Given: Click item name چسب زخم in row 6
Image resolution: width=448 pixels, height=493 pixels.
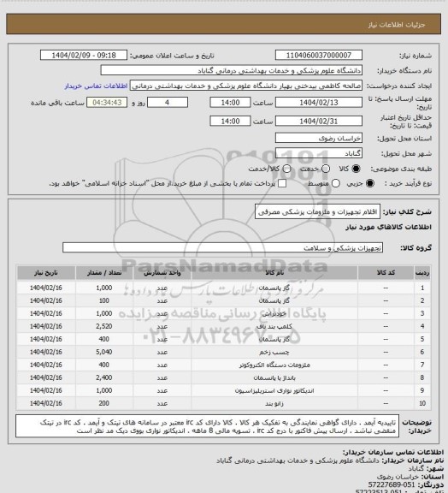Looking at the screenshot, I should click(x=274, y=352).
